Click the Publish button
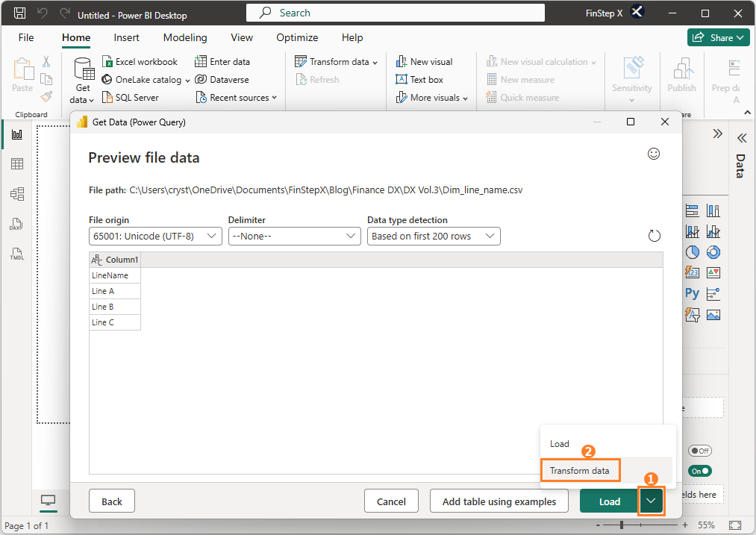 coord(682,75)
